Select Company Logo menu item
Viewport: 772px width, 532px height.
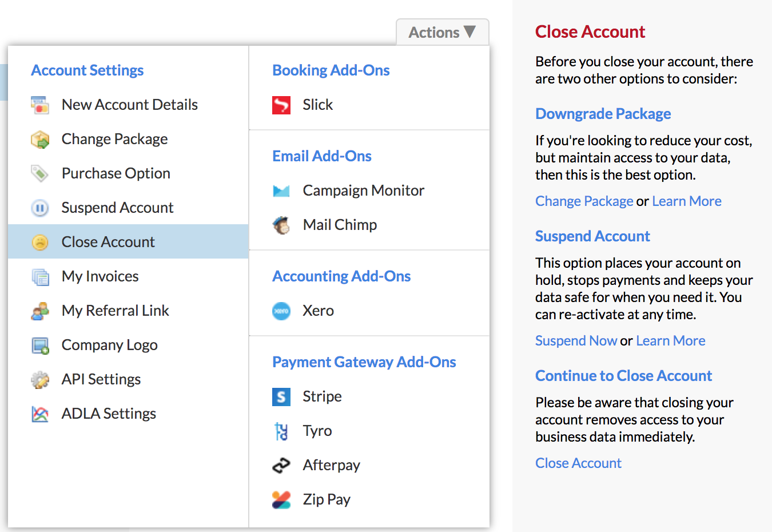(128, 345)
